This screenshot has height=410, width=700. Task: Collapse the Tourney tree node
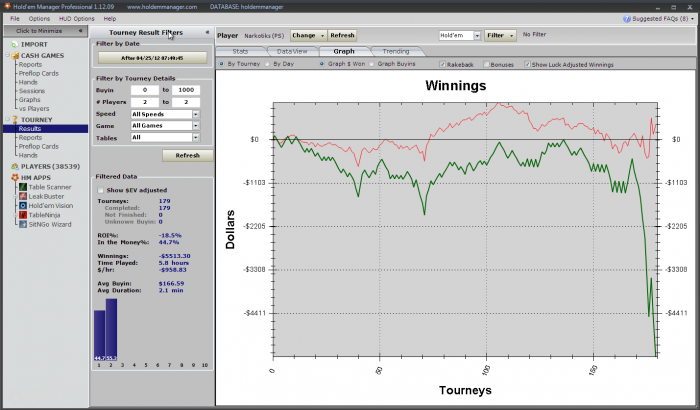coord(7,119)
